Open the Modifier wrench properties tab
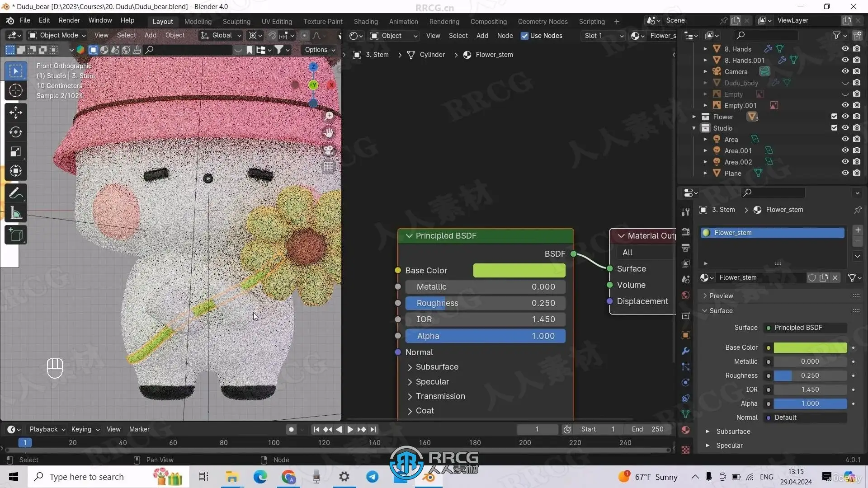868x488 pixels. (685, 351)
